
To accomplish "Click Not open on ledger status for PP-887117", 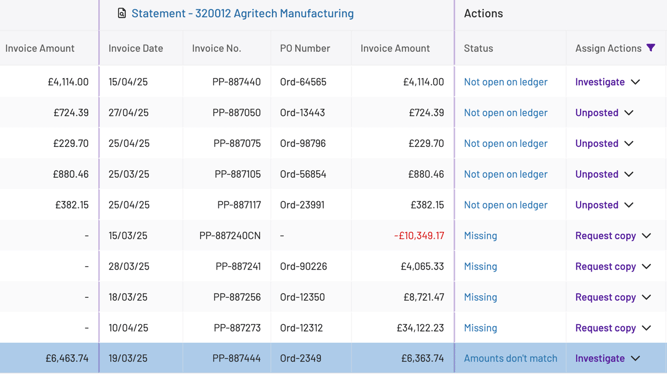I will (505, 205).
